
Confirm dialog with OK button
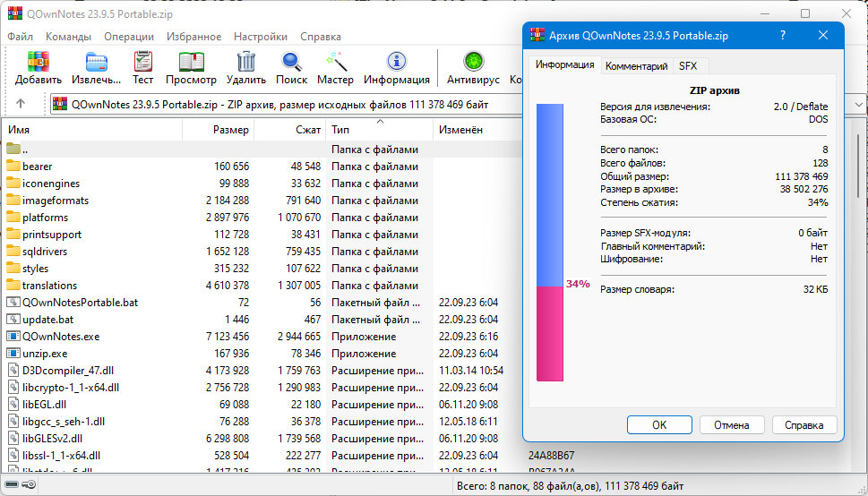[x=659, y=425]
